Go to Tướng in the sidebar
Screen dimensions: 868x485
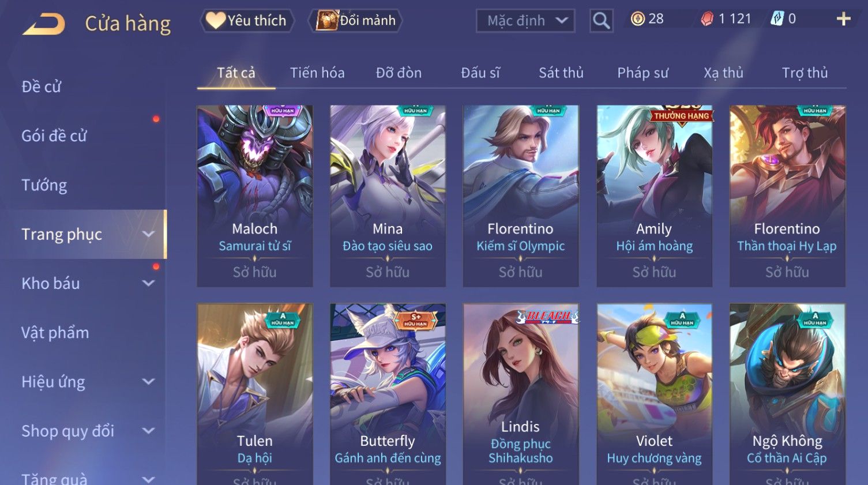[x=44, y=185]
